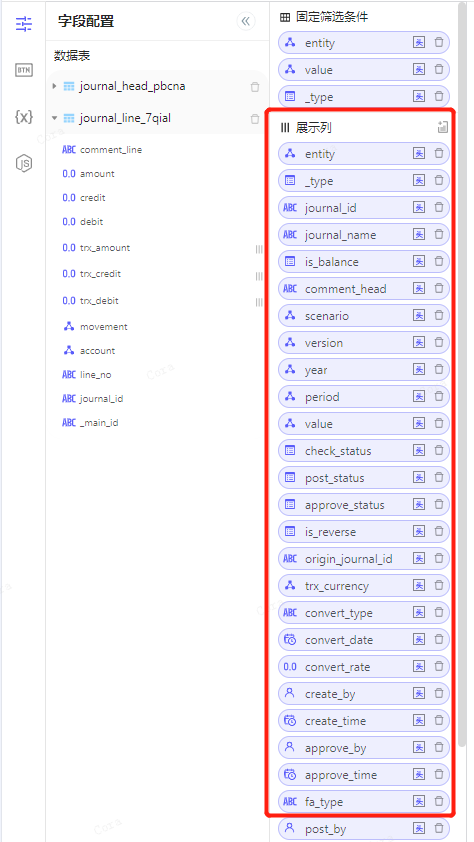Delete the journal_line_7qial data table
Screen dimensions: 474x842
[255, 119]
